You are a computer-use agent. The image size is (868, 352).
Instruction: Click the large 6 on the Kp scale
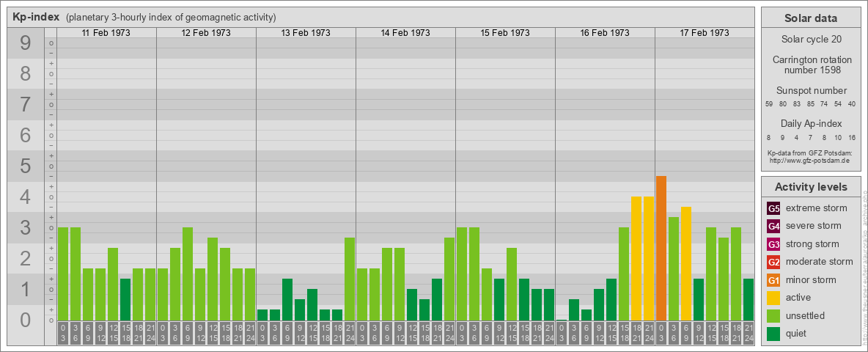point(26,135)
